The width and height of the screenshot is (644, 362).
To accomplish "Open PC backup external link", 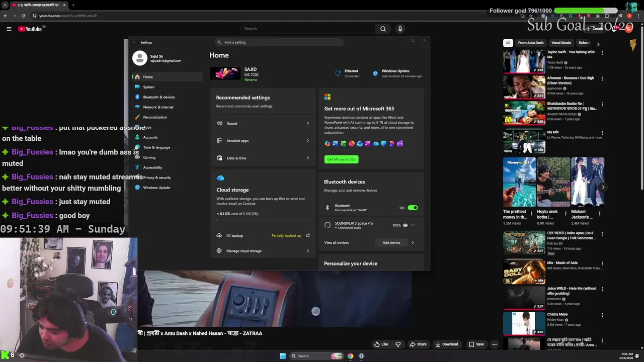I will click(x=308, y=235).
